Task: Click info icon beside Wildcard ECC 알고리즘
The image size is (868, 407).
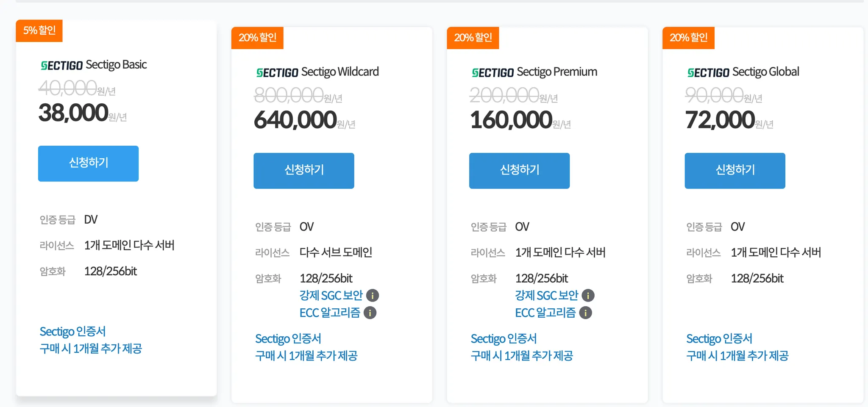Action: pos(370,313)
